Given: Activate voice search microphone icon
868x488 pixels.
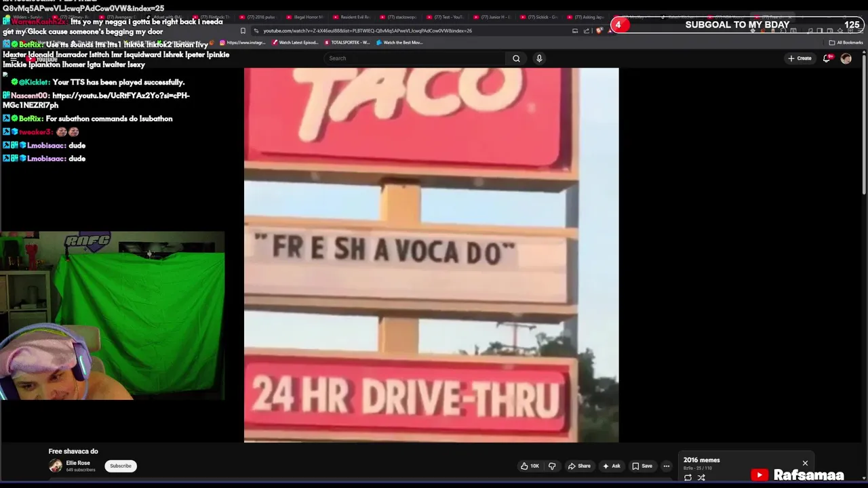Looking at the screenshot, I should pos(539,58).
